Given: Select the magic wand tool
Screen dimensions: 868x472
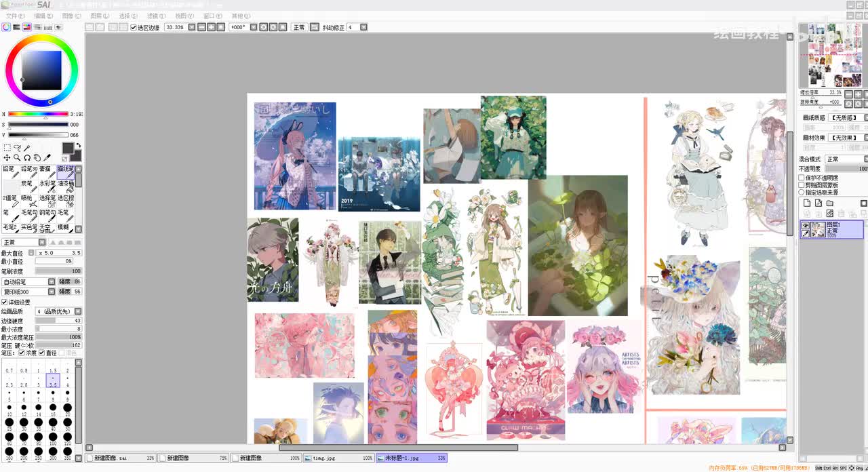Looking at the screenshot, I should tap(27, 148).
